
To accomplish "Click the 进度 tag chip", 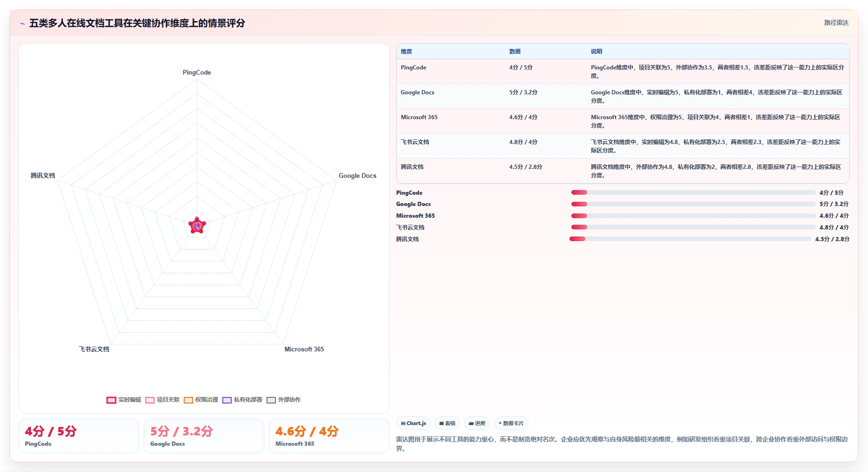I will click(477, 423).
